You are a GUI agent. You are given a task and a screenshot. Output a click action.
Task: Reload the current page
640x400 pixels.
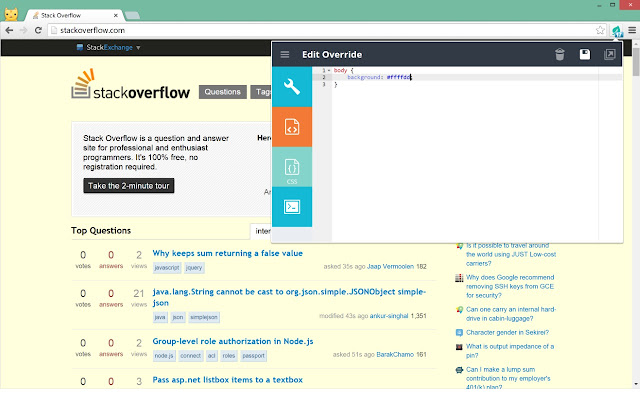[38, 30]
